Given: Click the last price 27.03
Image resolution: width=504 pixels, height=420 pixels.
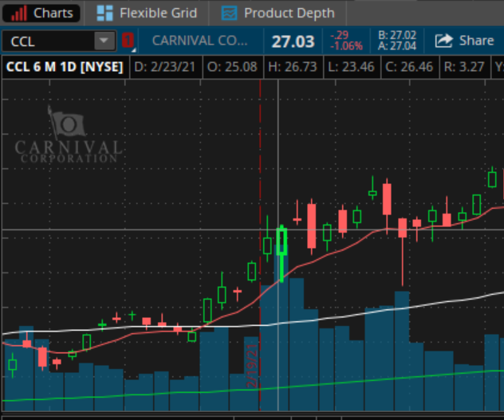Looking at the screenshot, I should tap(293, 41).
